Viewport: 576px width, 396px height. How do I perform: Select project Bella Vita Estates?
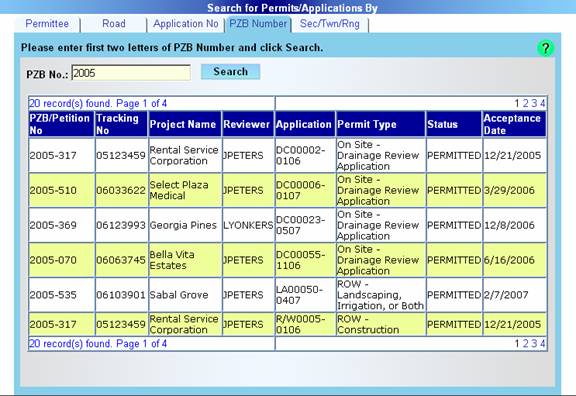[172, 260]
